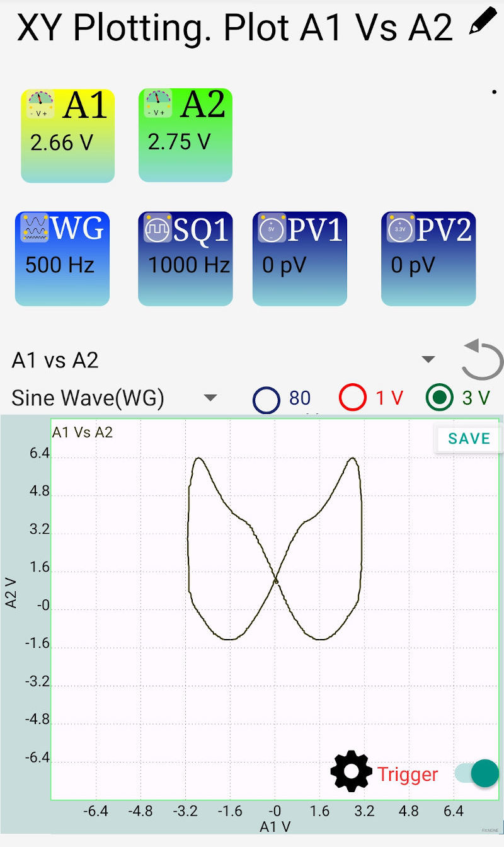
Task: Open the PV1 voltage source tile
Action: point(300,258)
